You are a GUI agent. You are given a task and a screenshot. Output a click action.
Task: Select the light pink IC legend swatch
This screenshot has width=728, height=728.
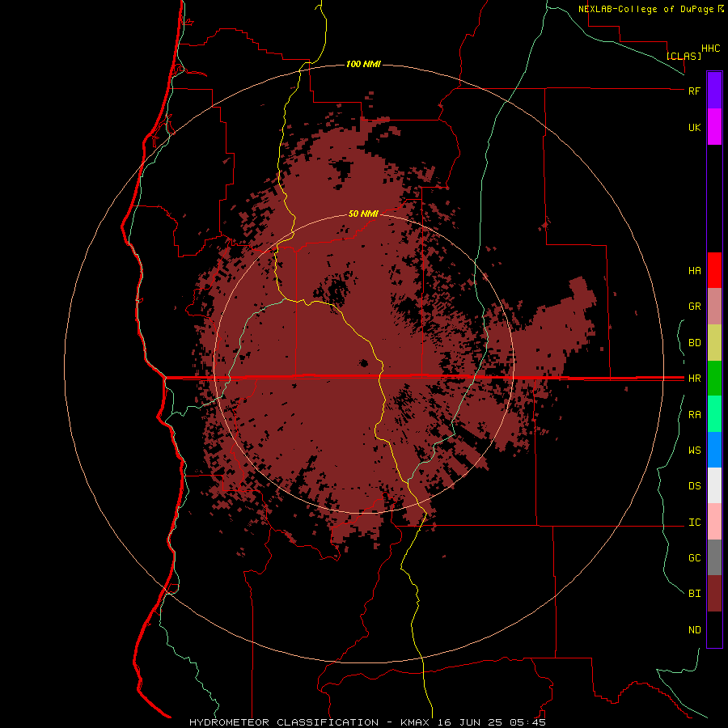pos(714,522)
